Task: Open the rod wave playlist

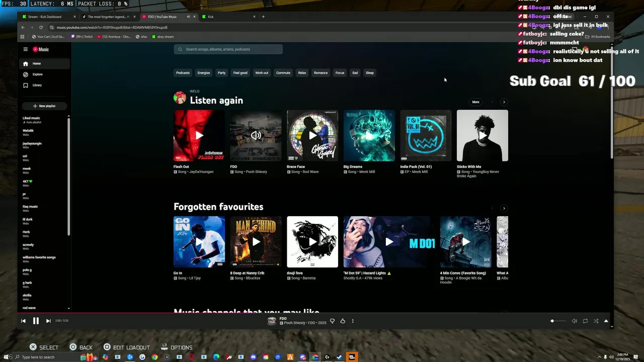Action: [44, 308]
